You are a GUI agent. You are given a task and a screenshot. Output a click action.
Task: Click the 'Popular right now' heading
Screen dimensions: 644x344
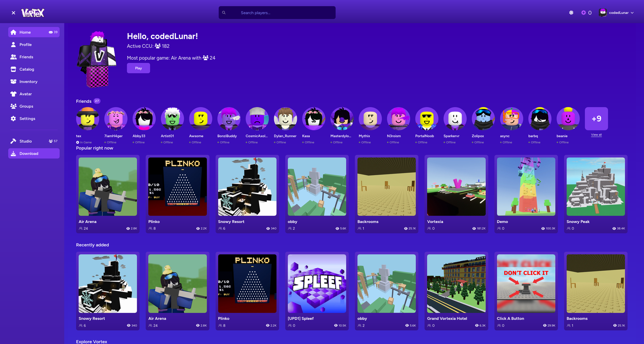click(x=94, y=148)
